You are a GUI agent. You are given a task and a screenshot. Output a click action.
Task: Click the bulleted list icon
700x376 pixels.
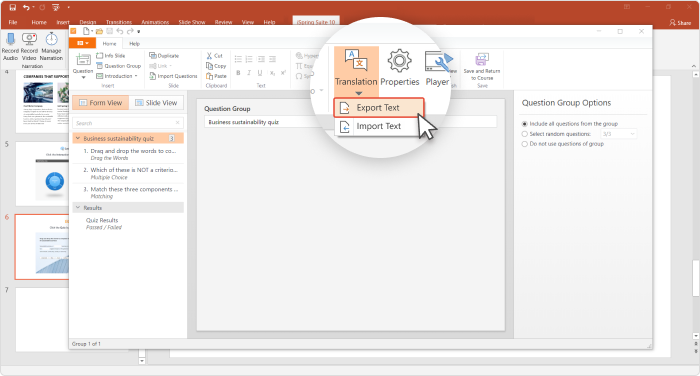click(x=238, y=59)
